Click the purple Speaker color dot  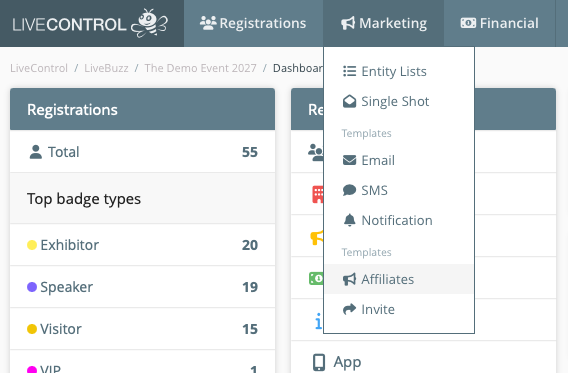[32, 287]
